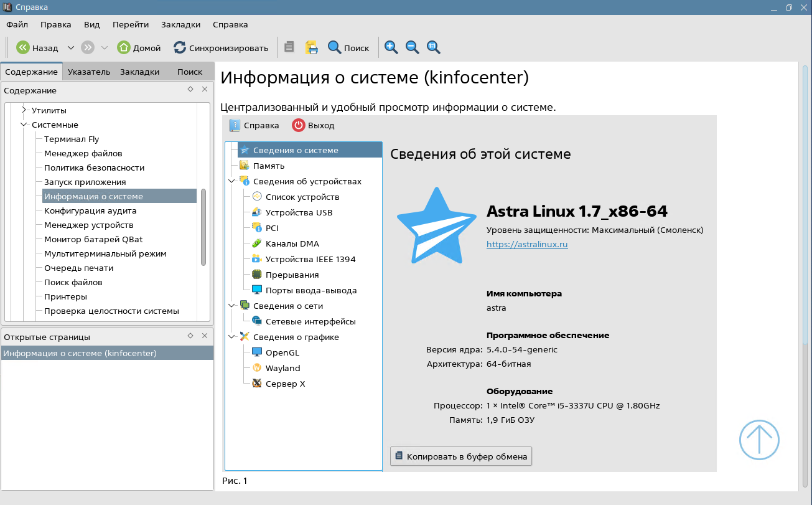Viewport: 812px width, 505px height.
Task: Collapse Сведения о графике node
Action: (232, 337)
